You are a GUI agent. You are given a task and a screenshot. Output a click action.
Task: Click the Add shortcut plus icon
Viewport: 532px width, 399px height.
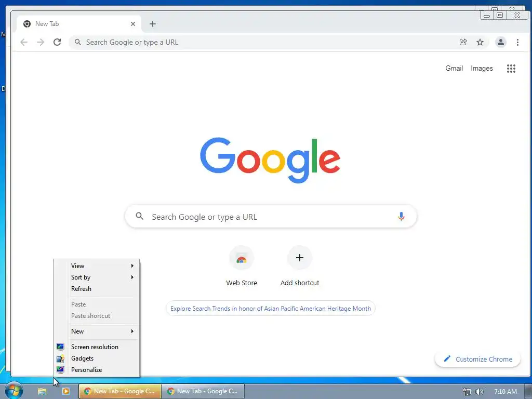(300, 258)
